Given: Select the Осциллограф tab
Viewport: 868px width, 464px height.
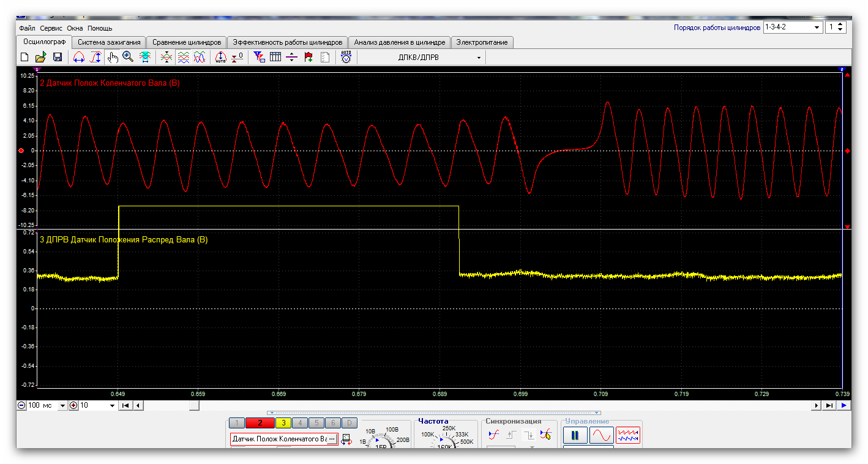Looking at the screenshot, I should [x=44, y=42].
